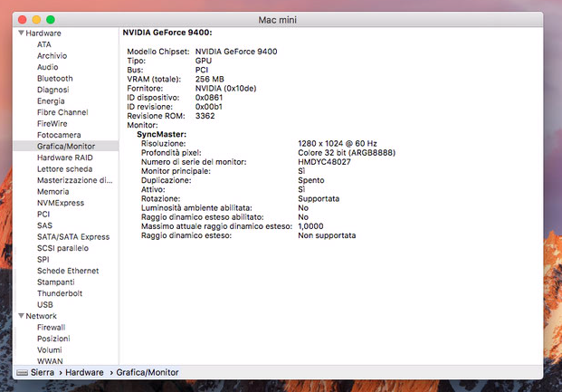Select the Grafica/Monitor sidebar row
562x392 pixels.
[x=65, y=146]
